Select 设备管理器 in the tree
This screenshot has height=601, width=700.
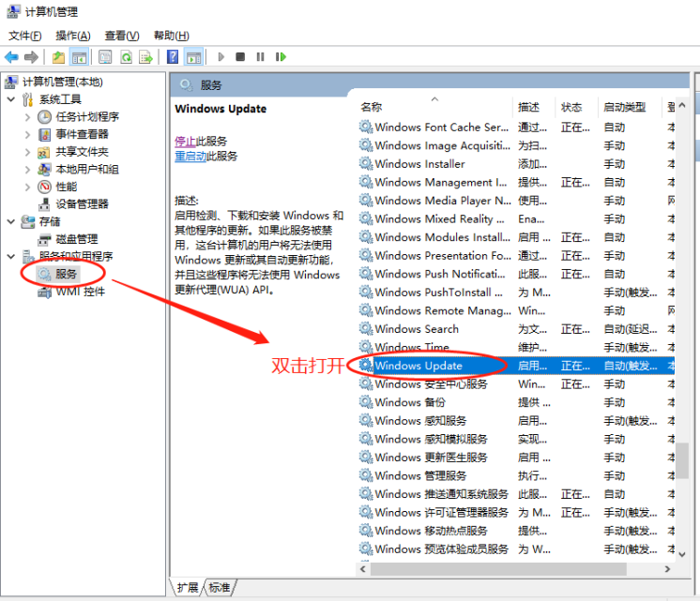coord(82,203)
